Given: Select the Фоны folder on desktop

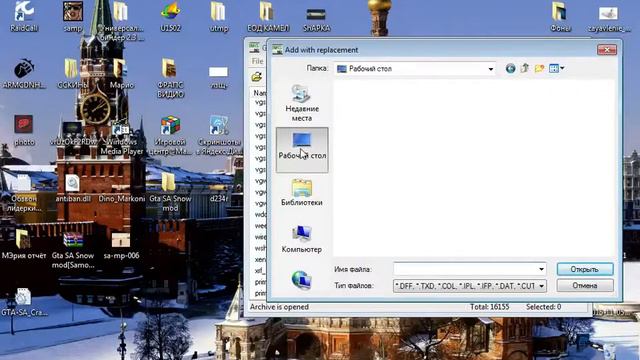Looking at the screenshot, I should tap(560, 16).
